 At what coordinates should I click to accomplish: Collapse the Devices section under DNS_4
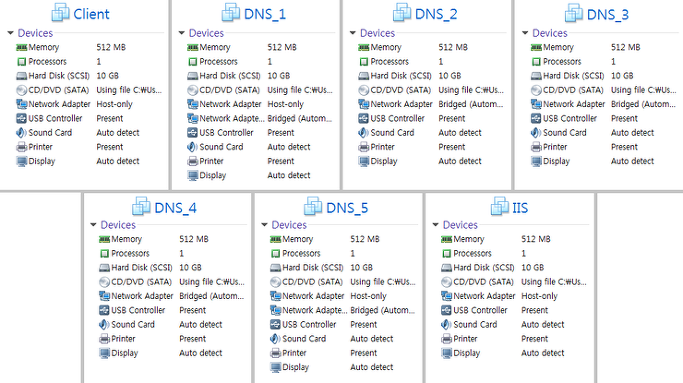pyautogui.click(x=93, y=225)
